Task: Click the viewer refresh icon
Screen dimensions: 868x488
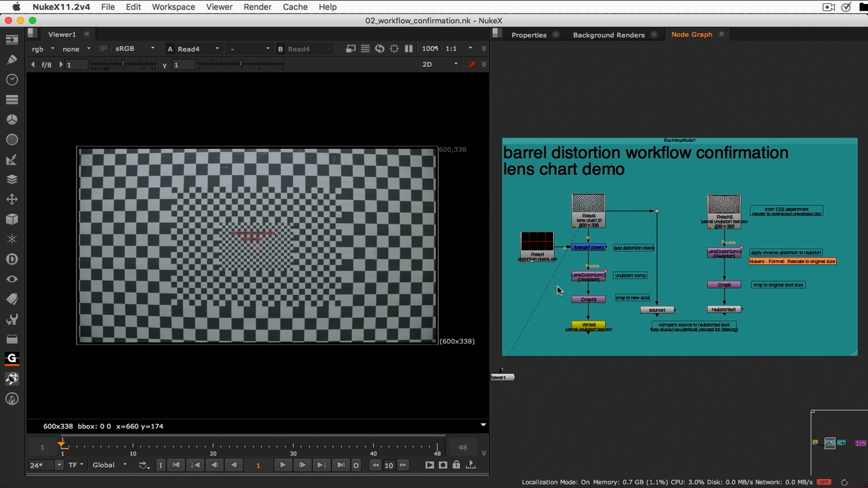Action: [x=379, y=49]
